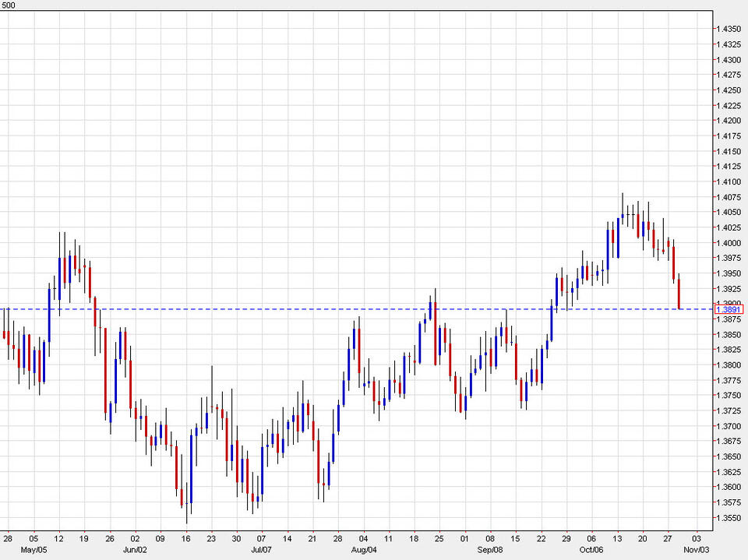This screenshot has width=748, height=560.
Task: Click the Aug/04 date label
Action: [362, 548]
